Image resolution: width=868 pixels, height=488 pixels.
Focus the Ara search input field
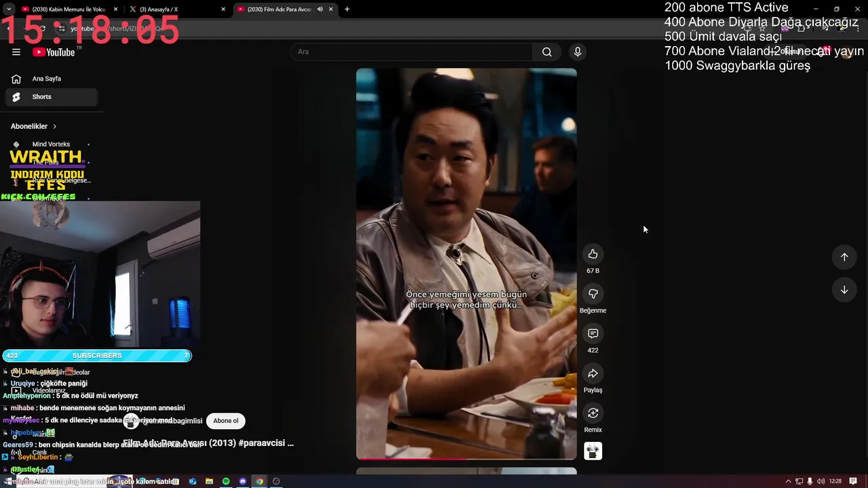[412, 52]
